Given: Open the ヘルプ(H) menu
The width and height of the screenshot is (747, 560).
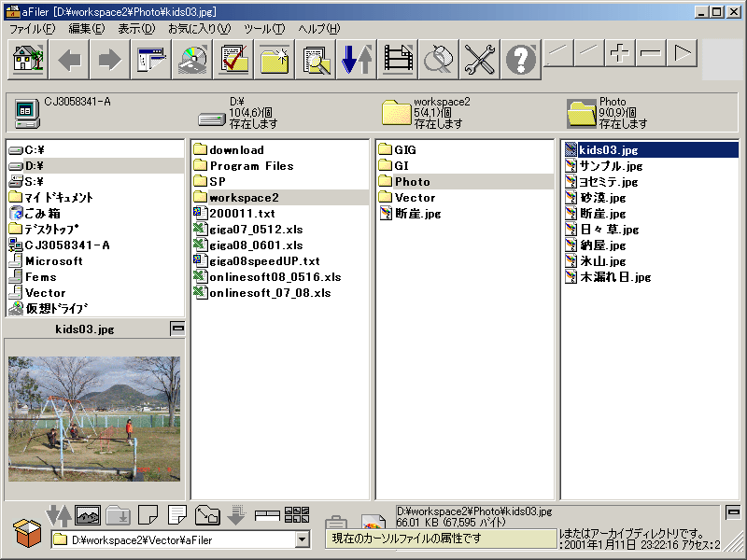Looking at the screenshot, I should pos(319,29).
